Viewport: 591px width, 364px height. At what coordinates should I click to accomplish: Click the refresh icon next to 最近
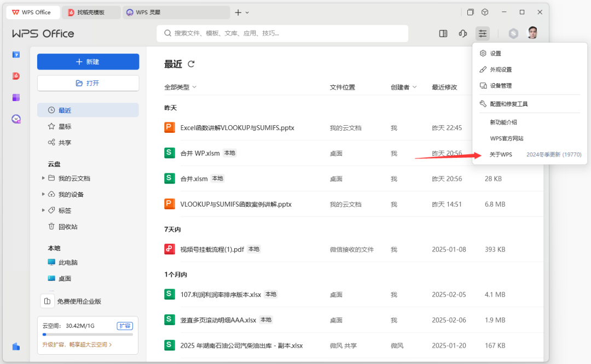(190, 63)
